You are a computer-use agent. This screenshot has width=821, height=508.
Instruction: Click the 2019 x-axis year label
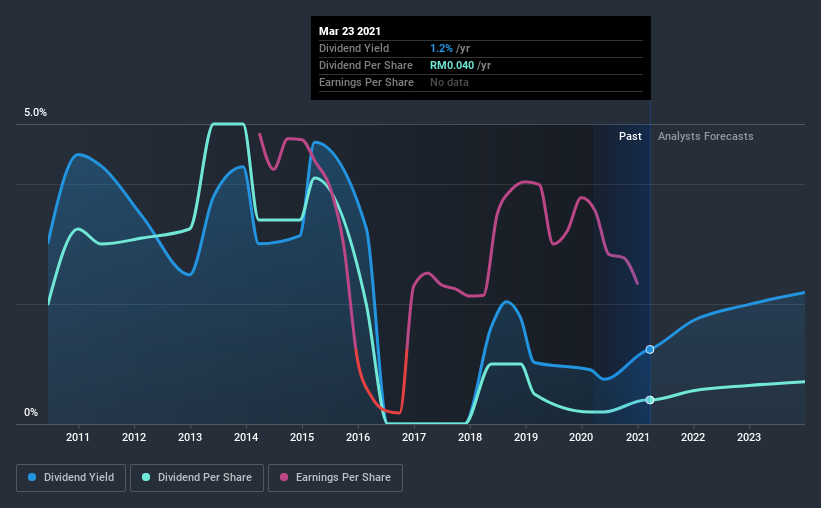coord(526,437)
